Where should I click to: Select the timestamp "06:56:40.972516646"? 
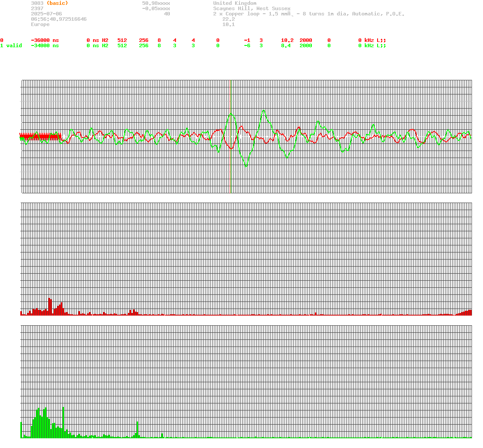coord(59,19)
